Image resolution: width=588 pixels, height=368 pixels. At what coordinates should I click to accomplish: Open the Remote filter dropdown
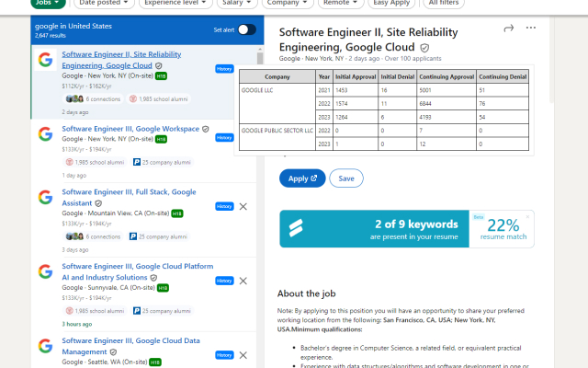coord(341,3)
